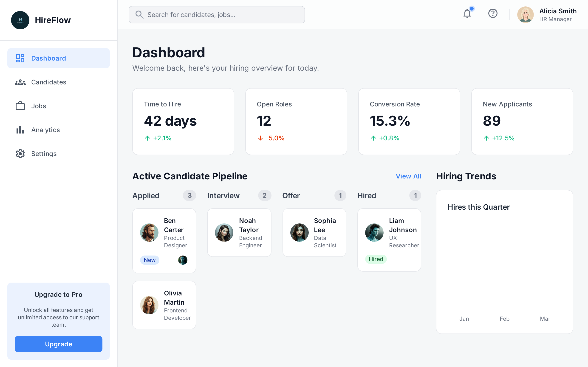Select the Sophia Lee Data Scientist card
The width and height of the screenshot is (588, 367).
coord(314,233)
